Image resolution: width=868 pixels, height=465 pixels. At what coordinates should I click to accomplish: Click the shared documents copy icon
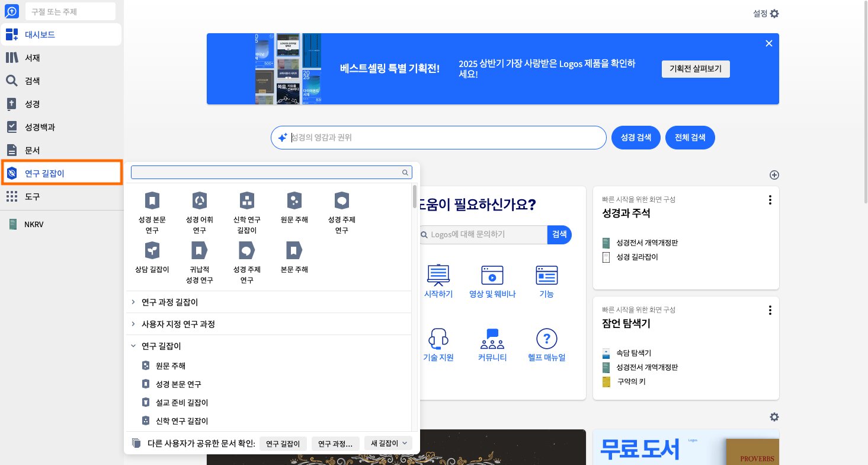point(136,443)
